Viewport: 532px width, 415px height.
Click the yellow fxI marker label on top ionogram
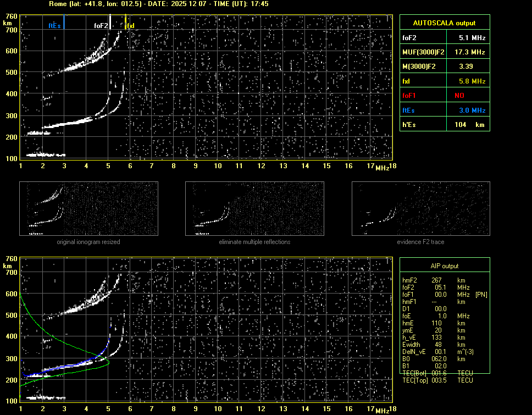tap(130, 25)
